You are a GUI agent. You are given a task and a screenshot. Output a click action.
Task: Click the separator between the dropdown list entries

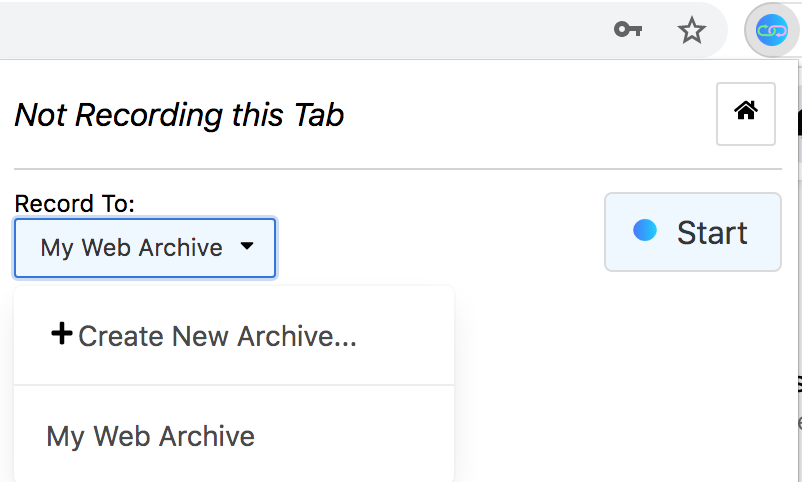coord(234,385)
